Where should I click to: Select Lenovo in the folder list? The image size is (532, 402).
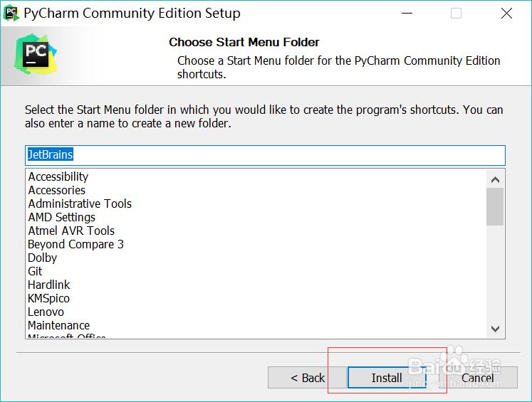click(x=46, y=312)
